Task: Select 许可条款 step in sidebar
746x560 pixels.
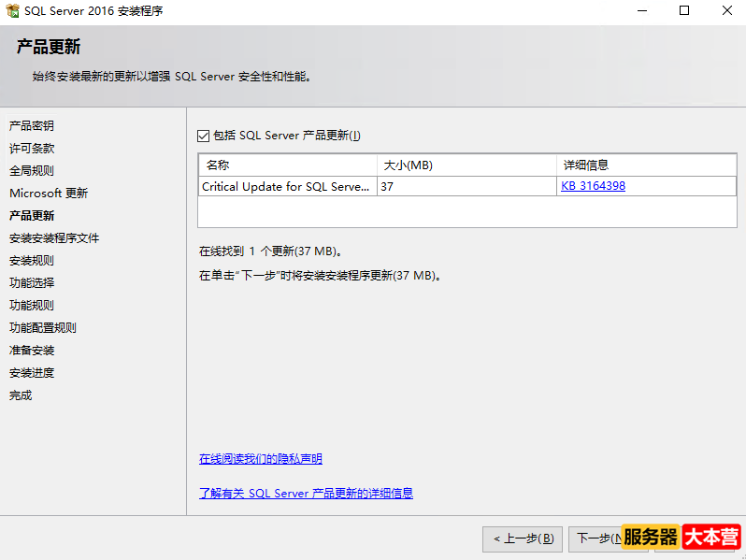Action: click(32, 149)
